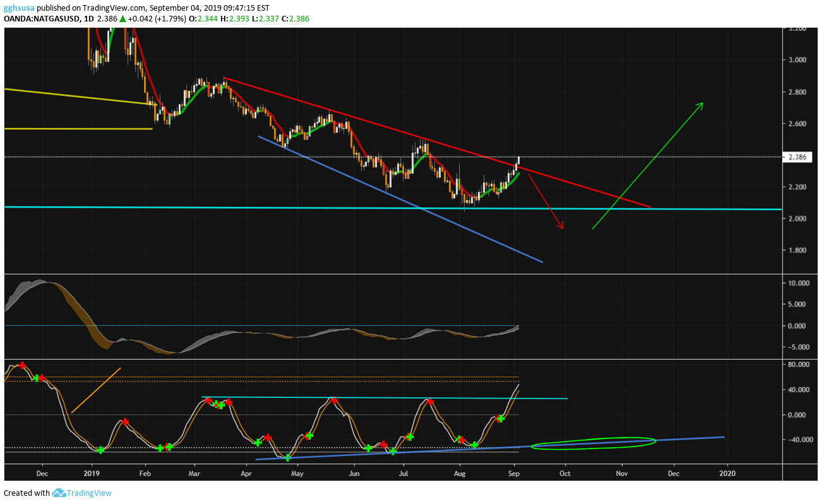Click the Dec label just before 2020
This screenshot has width=822, height=504.
[674, 472]
